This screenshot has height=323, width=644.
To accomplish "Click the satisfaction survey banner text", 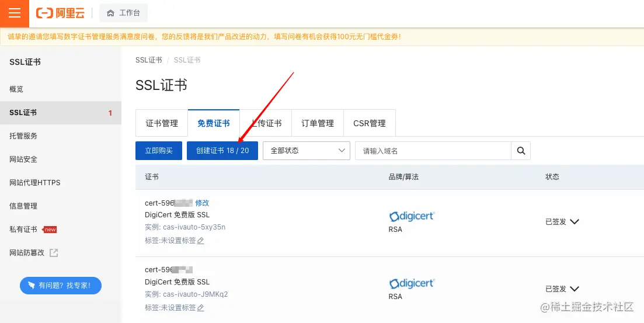I will (x=204, y=37).
